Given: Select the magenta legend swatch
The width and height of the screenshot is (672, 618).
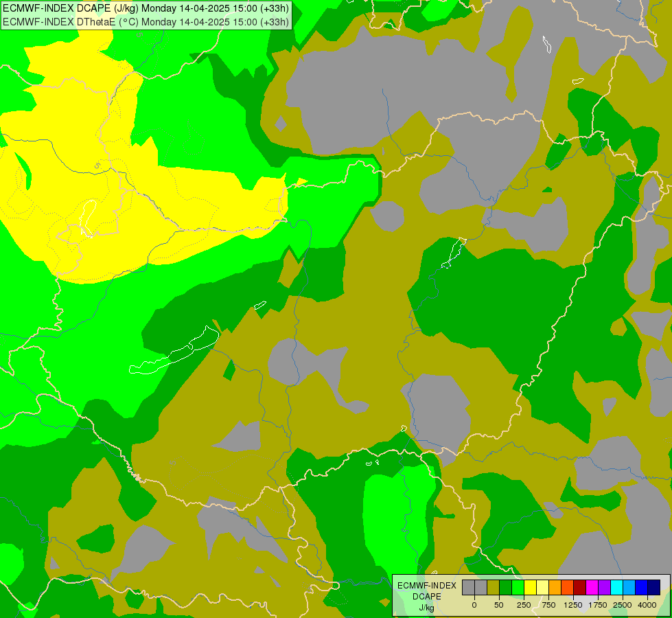Looking at the screenshot, I should pos(592,588).
